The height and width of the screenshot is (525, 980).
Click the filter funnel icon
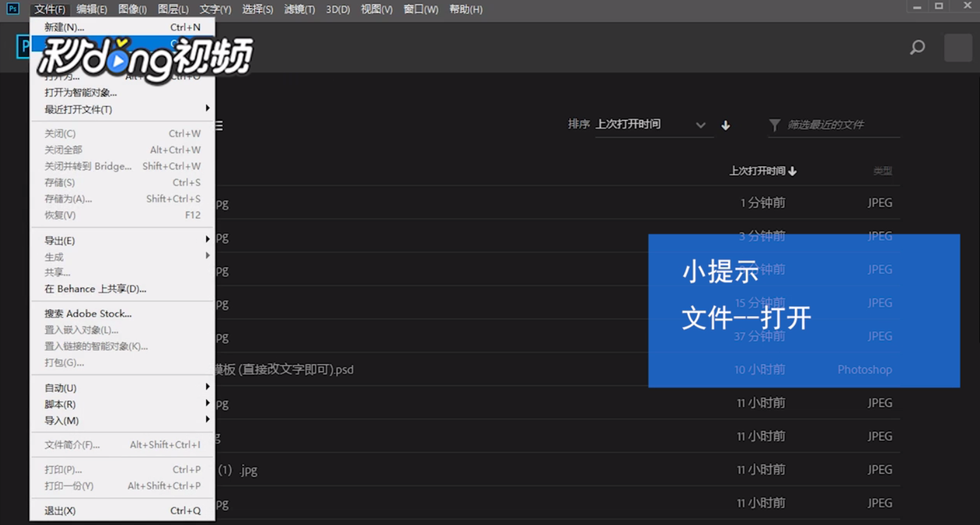774,125
